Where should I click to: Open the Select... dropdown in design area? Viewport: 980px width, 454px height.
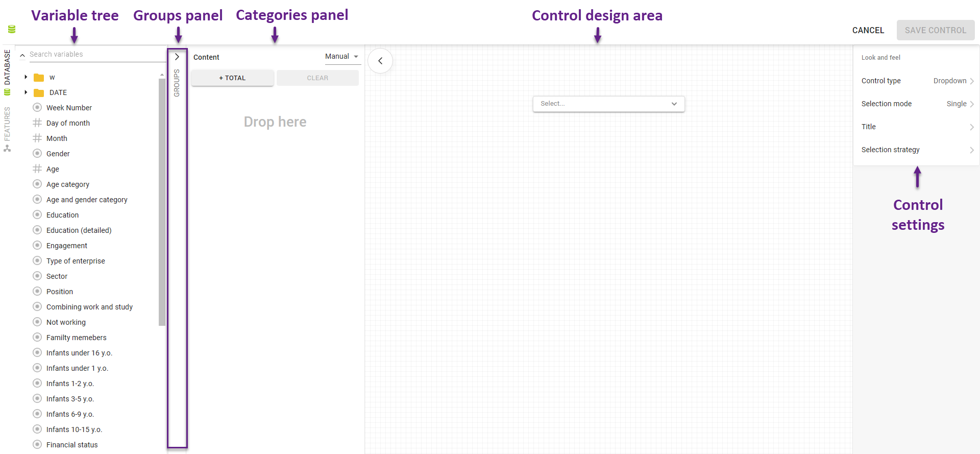point(608,104)
